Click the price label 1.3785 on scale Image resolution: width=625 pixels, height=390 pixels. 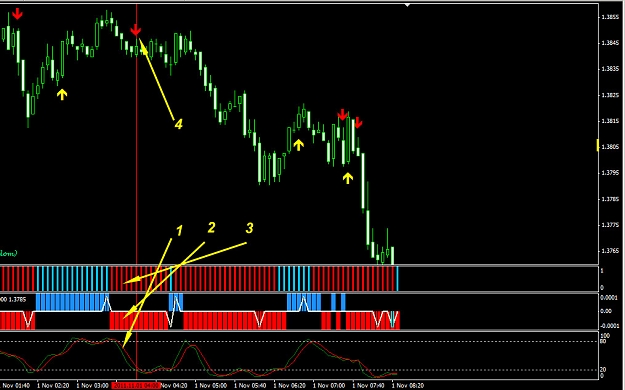tap(610, 199)
